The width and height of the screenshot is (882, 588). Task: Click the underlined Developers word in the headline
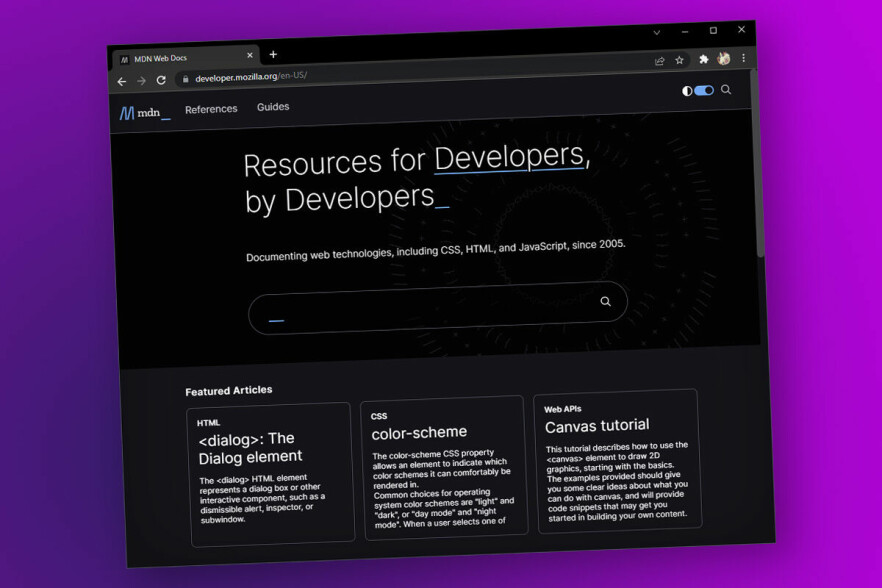pos(510,158)
